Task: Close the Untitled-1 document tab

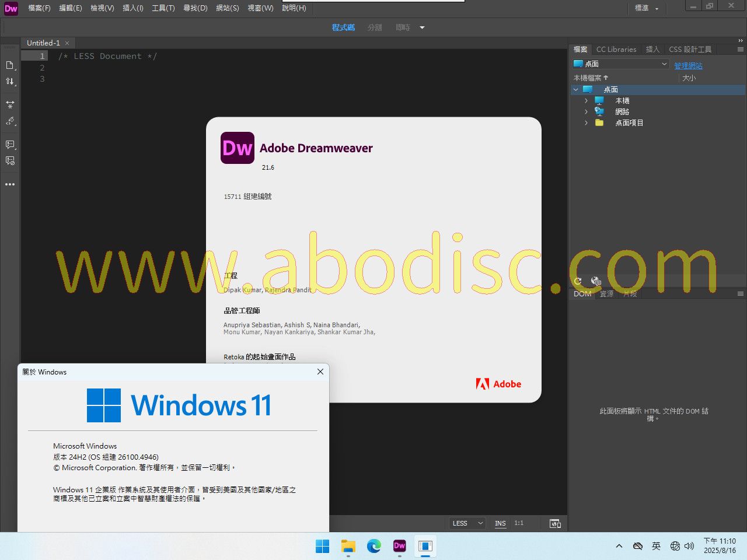Action: 67,43
